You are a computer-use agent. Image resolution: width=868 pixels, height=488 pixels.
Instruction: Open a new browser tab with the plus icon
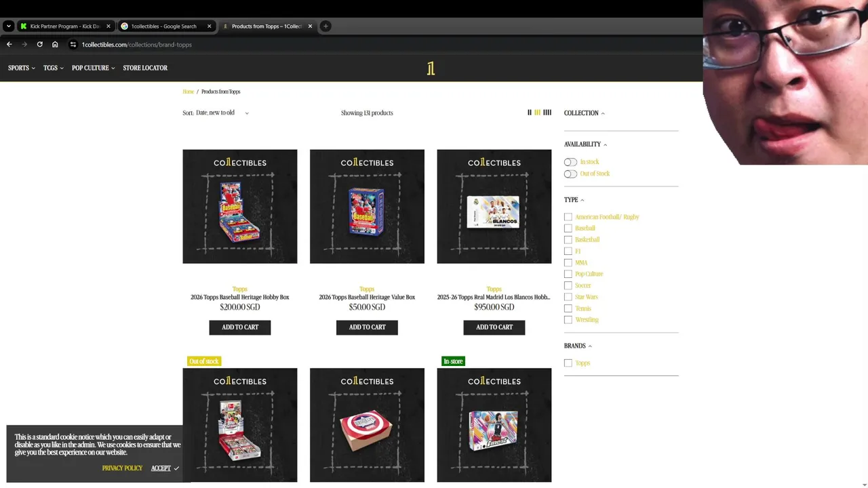click(x=325, y=26)
